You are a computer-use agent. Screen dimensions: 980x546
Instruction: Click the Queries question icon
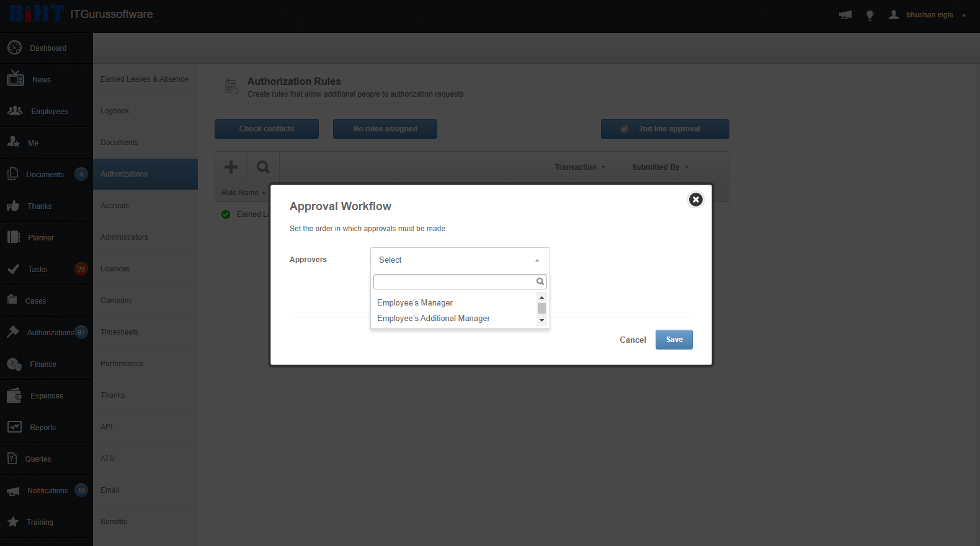point(12,458)
